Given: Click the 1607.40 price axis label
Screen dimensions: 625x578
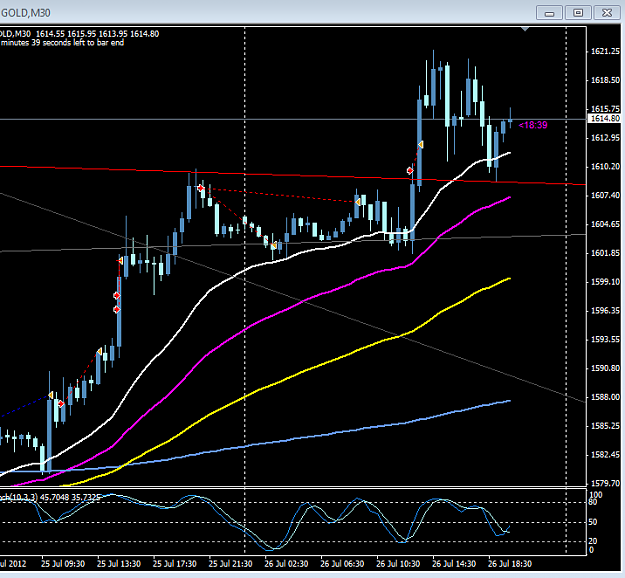Looking at the screenshot, I should pyautogui.click(x=605, y=195).
